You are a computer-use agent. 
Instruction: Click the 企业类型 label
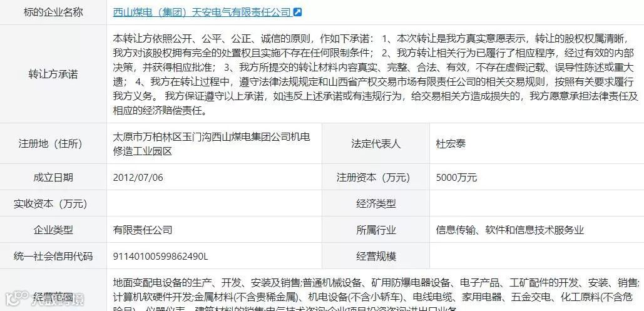(53, 230)
